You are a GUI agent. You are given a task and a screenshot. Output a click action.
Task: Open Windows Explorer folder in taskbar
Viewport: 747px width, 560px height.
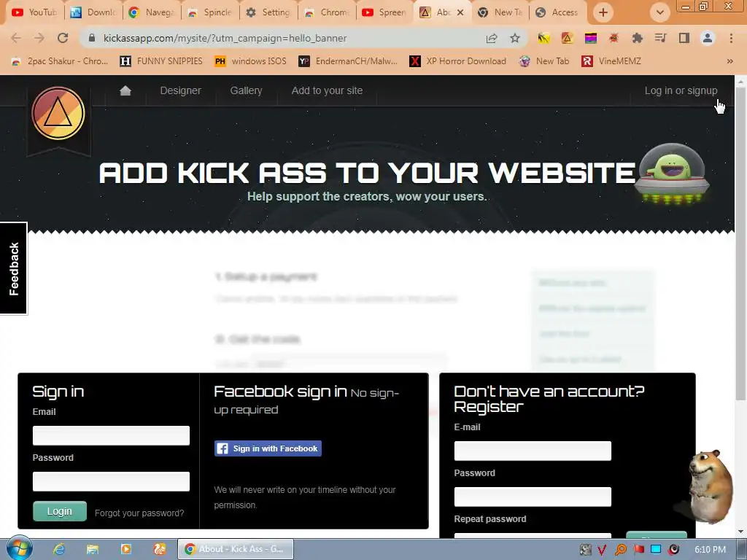coord(93,549)
